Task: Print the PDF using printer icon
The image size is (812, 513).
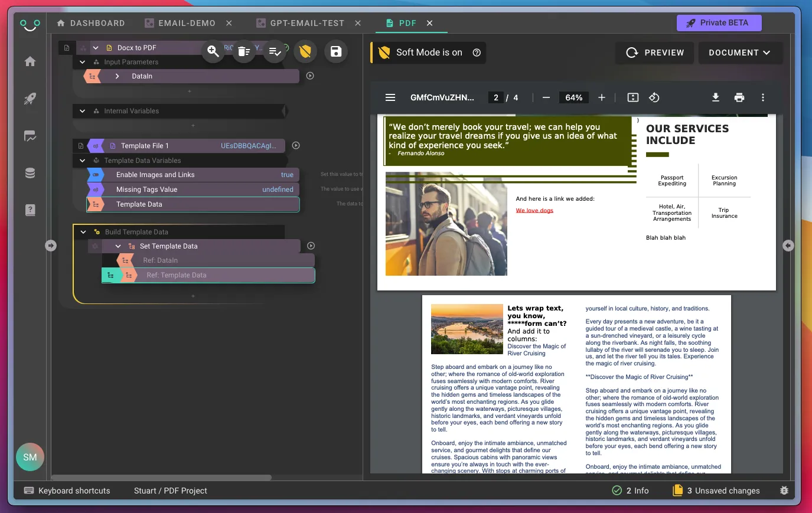Action: pos(739,97)
